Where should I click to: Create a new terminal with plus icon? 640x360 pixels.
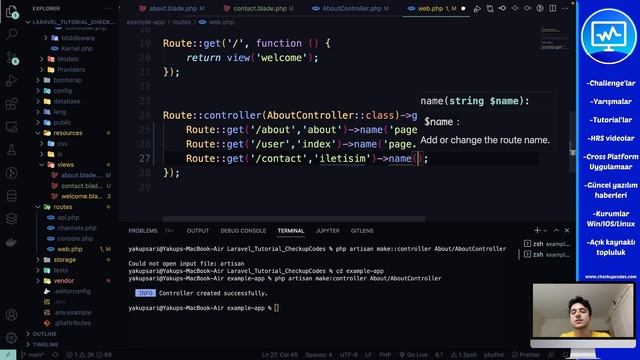click(537, 231)
